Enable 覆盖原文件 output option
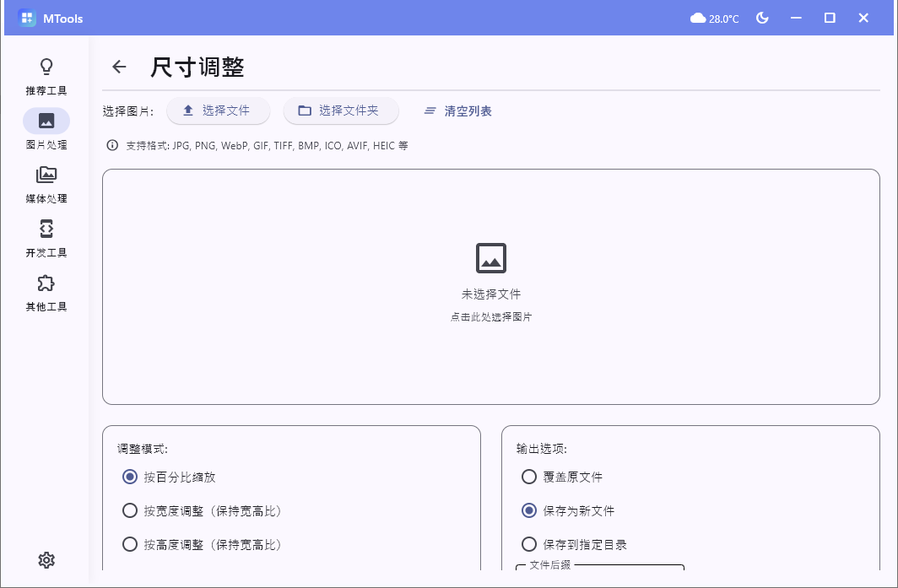The image size is (898, 588). click(x=530, y=477)
